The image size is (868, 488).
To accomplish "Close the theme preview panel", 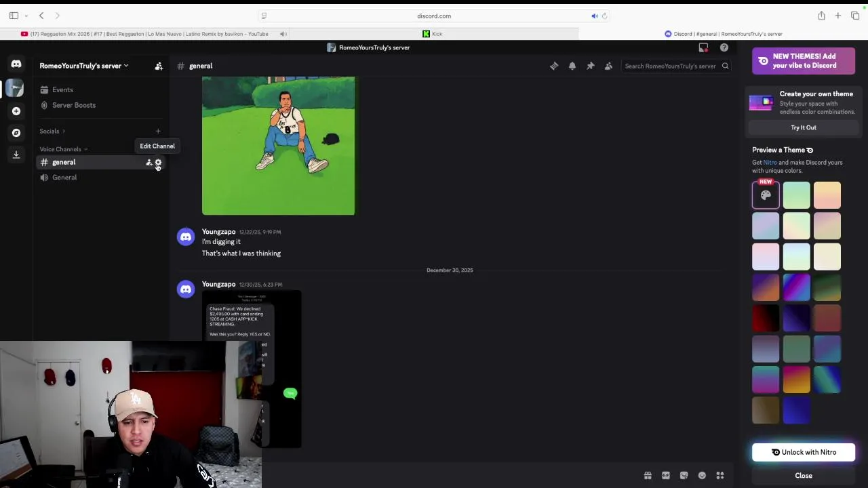I will (x=804, y=476).
